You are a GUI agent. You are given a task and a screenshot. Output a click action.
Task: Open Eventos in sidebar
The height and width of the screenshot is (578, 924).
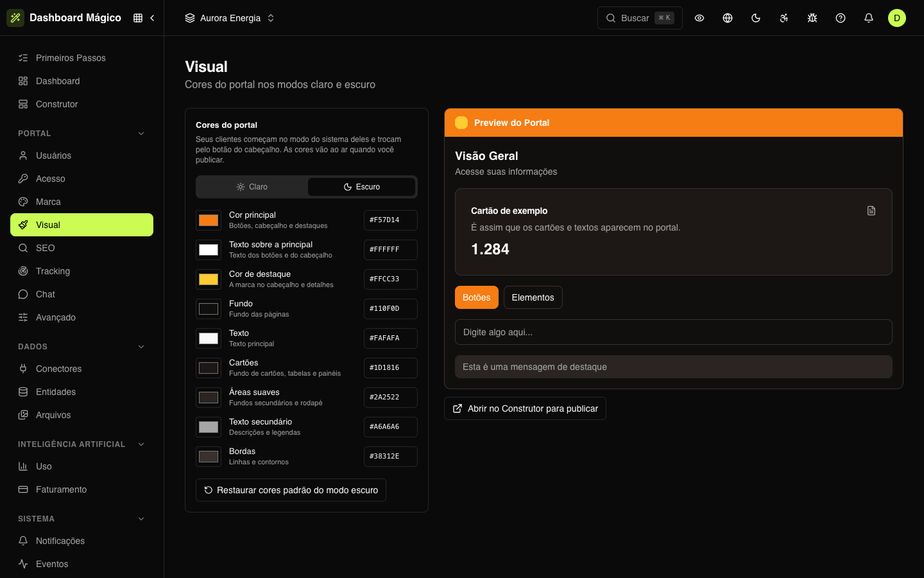click(x=82, y=564)
